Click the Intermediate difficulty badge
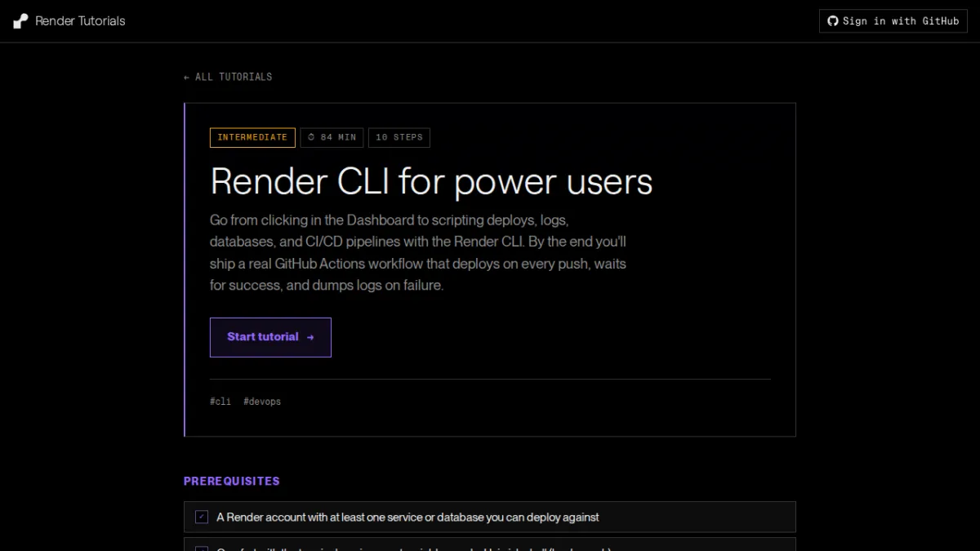The image size is (980, 551). coord(252,137)
